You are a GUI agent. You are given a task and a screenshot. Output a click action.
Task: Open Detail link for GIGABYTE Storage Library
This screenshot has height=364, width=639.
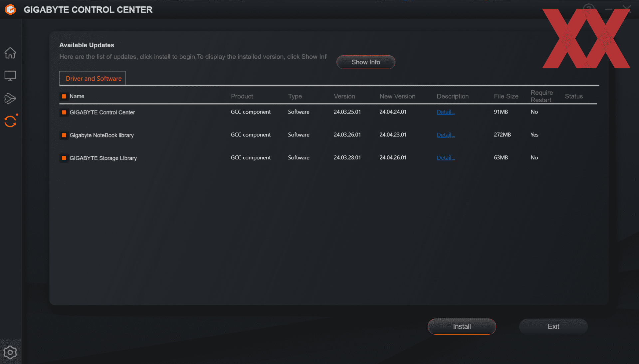[x=446, y=158]
